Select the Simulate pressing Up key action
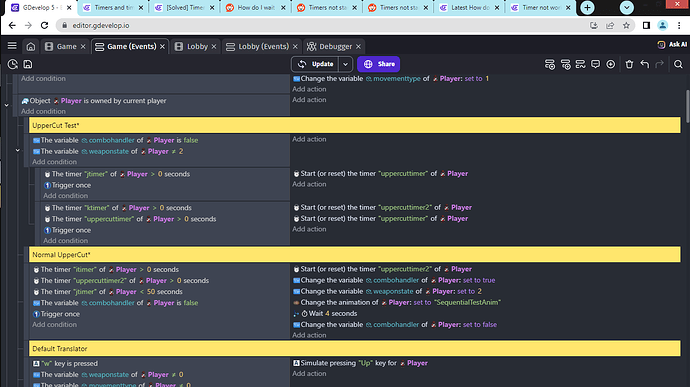Viewport: 690px width, 387px height. 360,363
